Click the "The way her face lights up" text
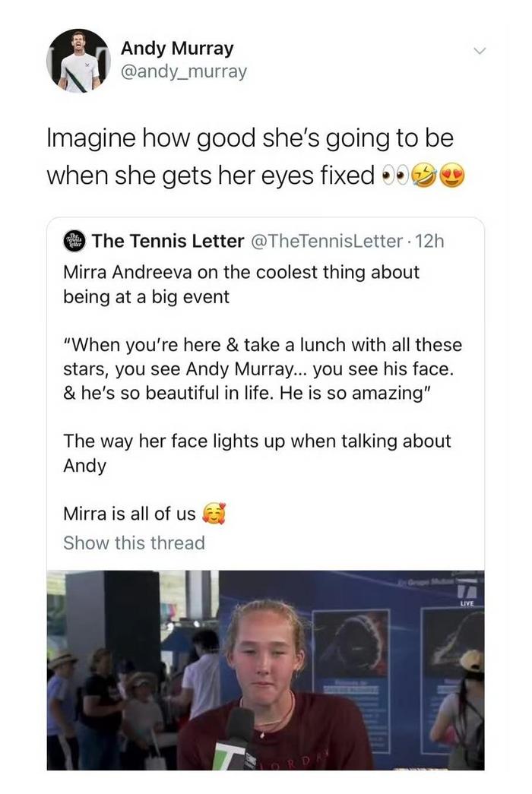Viewport: 532px width, 794px height. [257, 441]
